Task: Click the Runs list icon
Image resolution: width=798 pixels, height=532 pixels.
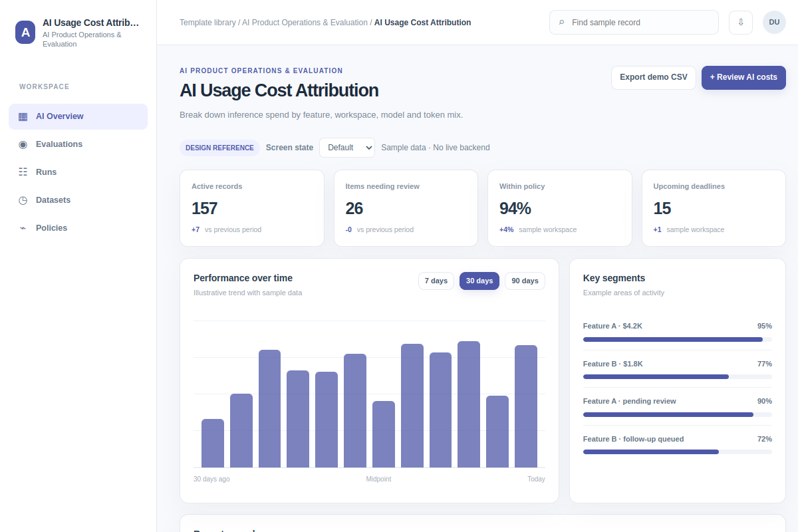Action: click(x=23, y=172)
